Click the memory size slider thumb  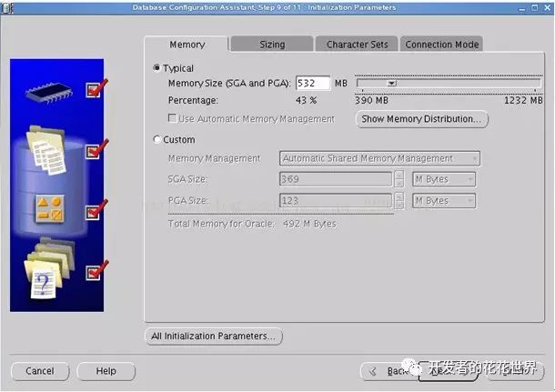point(391,83)
